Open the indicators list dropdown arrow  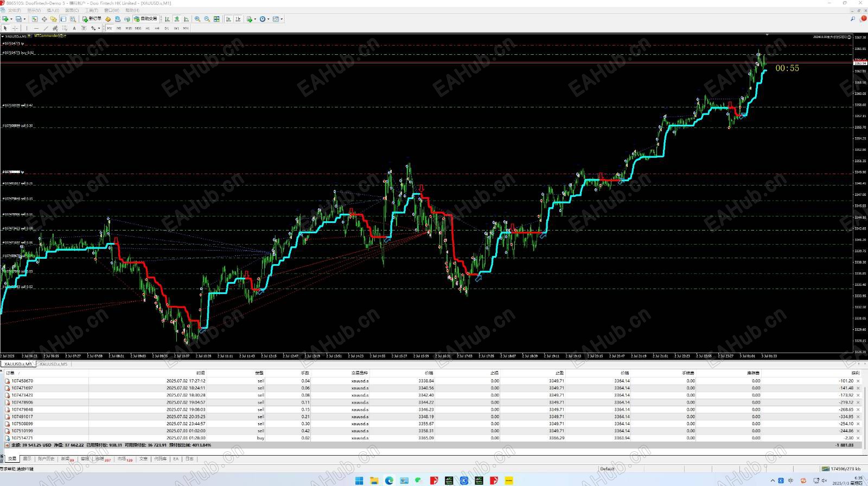tap(255, 19)
